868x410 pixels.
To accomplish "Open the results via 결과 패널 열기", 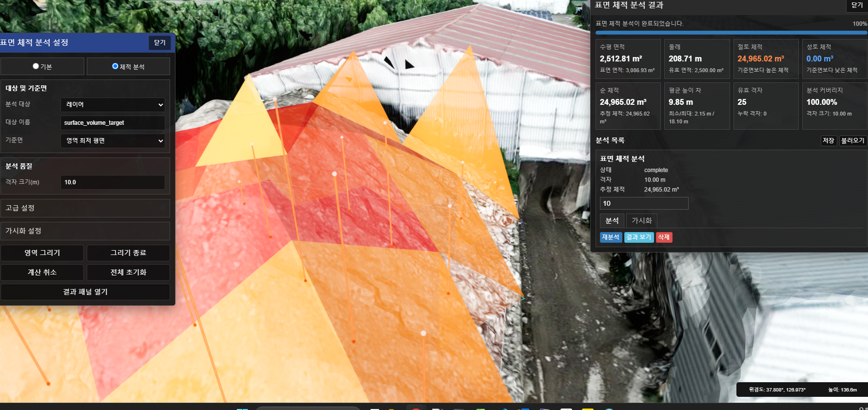I will [85, 292].
